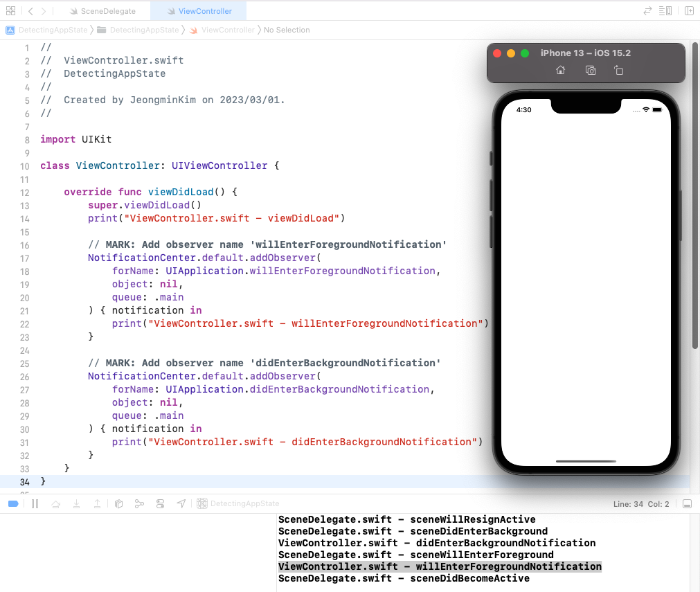Pause program execution
The image size is (700, 592).
click(x=35, y=503)
